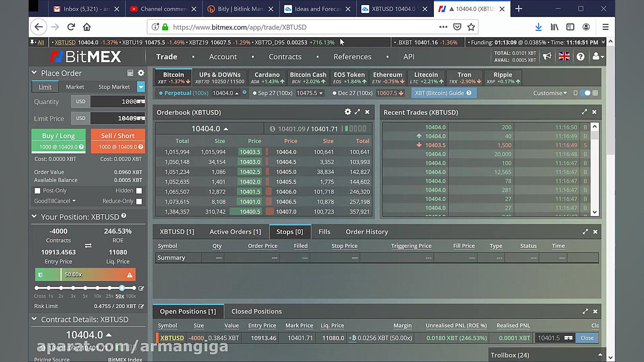644x362 pixels.
Task: Select Dec 27 (100x) contract
Action: point(352,93)
